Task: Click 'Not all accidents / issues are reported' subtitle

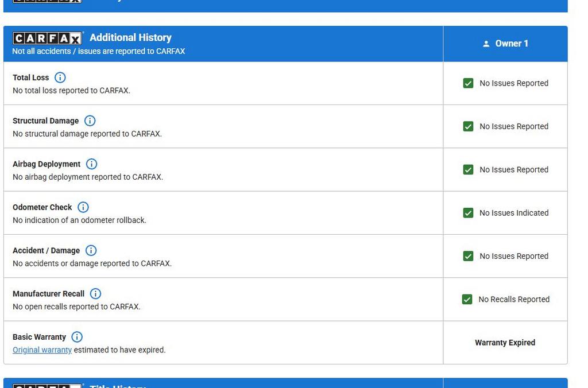Action: [99, 51]
